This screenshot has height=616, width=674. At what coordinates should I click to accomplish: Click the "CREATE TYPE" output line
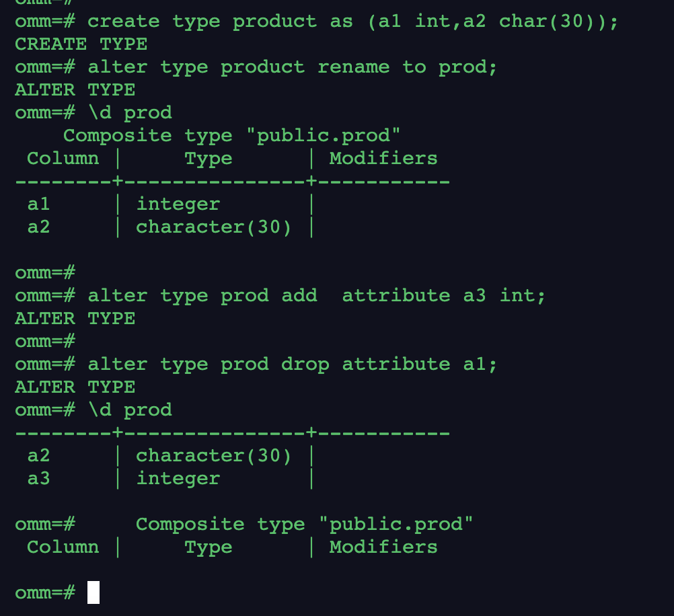tap(75, 44)
